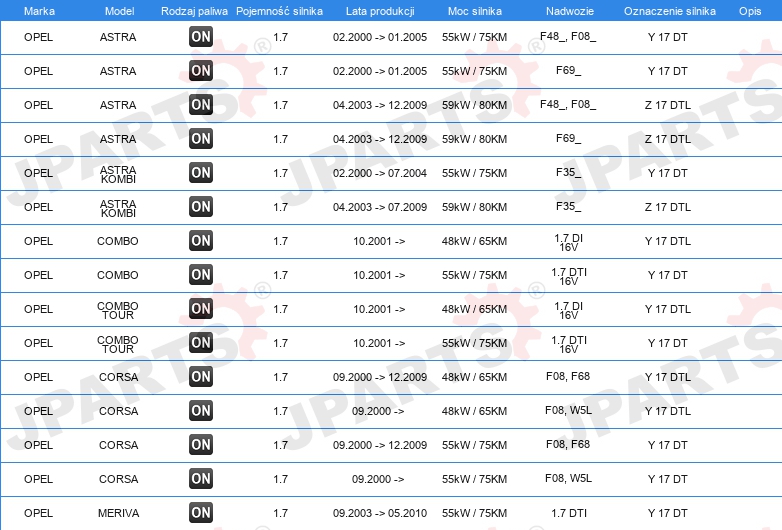This screenshot has width=782, height=530.
Task: Click F08, W5L in CORSA Y 17 DT row
Action: pyautogui.click(x=568, y=478)
